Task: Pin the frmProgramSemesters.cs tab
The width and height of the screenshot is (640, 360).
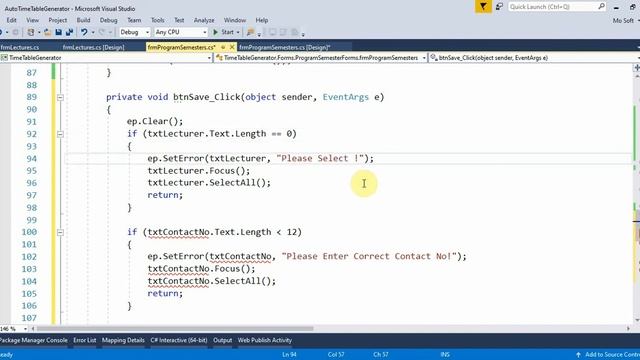Action: (223, 47)
